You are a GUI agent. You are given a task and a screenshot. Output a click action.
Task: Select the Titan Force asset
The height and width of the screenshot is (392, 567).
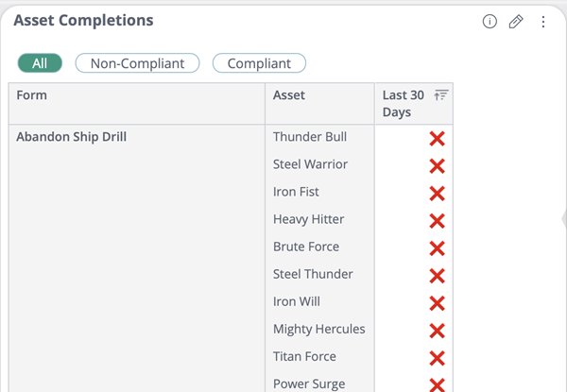tap(304, 357)
